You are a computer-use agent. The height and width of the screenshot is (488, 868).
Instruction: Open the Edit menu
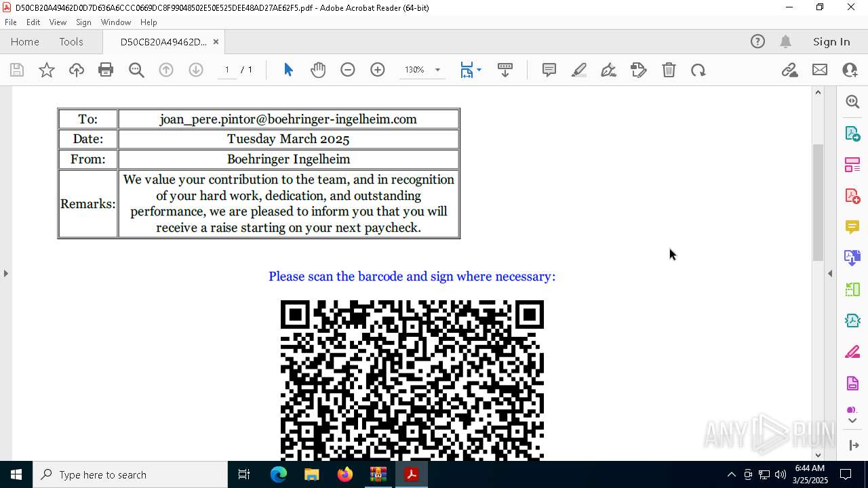click(33, 22)
